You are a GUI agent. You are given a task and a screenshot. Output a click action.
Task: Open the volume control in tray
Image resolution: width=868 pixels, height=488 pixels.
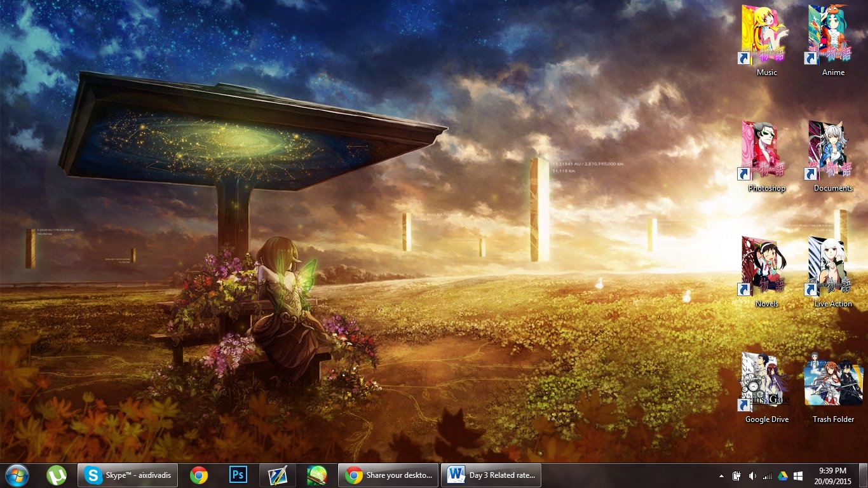point(752,476)
